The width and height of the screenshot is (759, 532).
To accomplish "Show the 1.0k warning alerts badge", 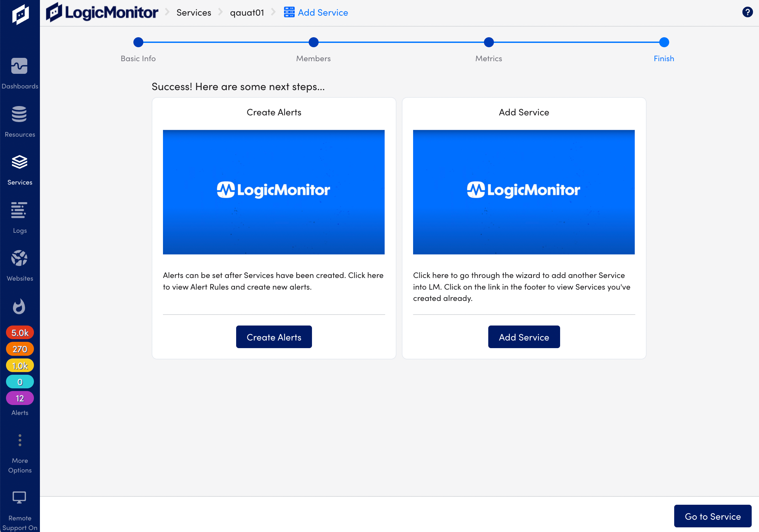I will coord(20,365).
